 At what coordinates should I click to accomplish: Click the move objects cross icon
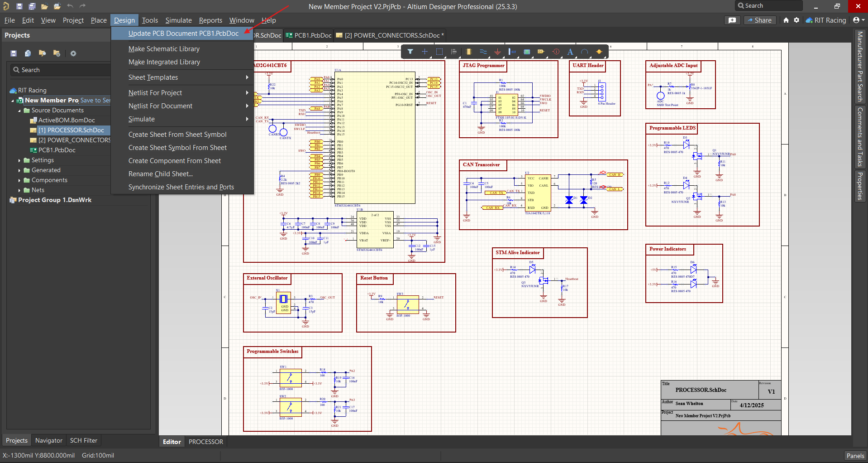(424, 52)
